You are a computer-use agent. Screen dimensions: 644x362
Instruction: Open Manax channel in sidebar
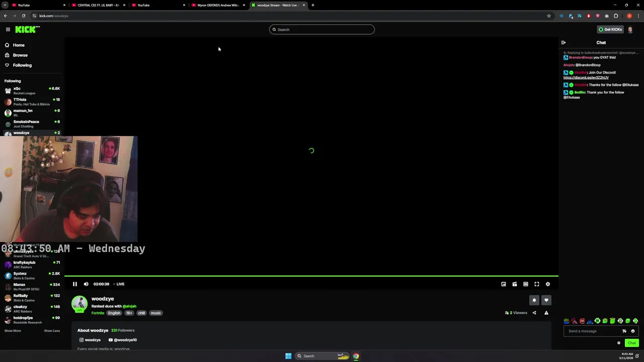coord(32,287)
